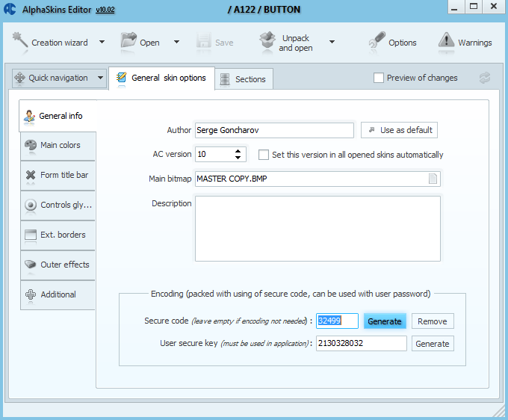
Task: Close the AlphaSkins Editor window
Action: [x=493, y=7]
